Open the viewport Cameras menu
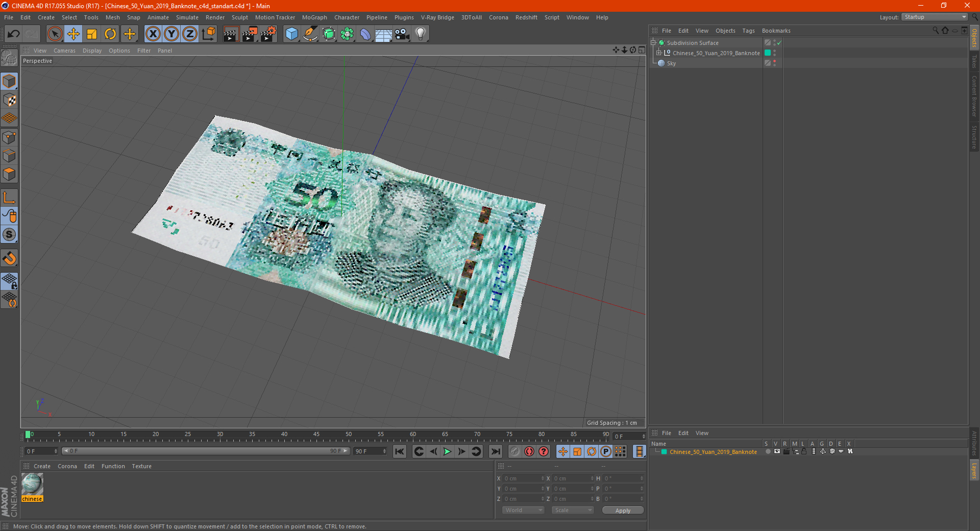The image size is (980, 531). click(x=64, y=51)
